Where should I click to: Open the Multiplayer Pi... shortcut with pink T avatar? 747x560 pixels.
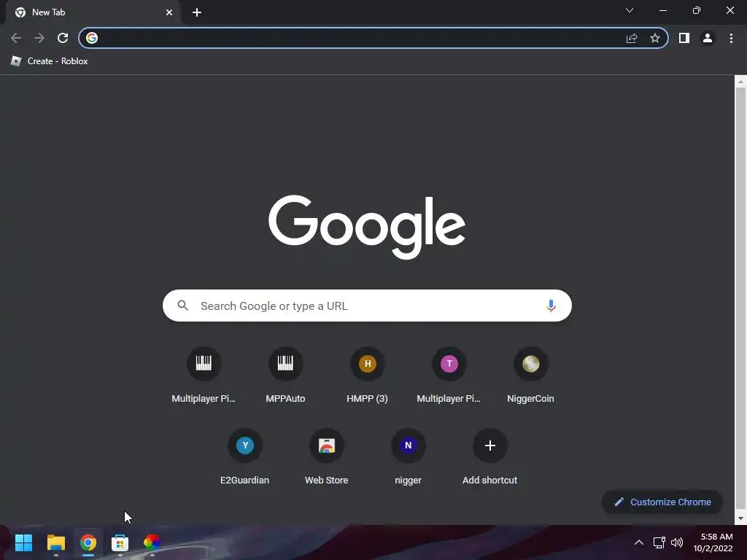click(449, 376)
